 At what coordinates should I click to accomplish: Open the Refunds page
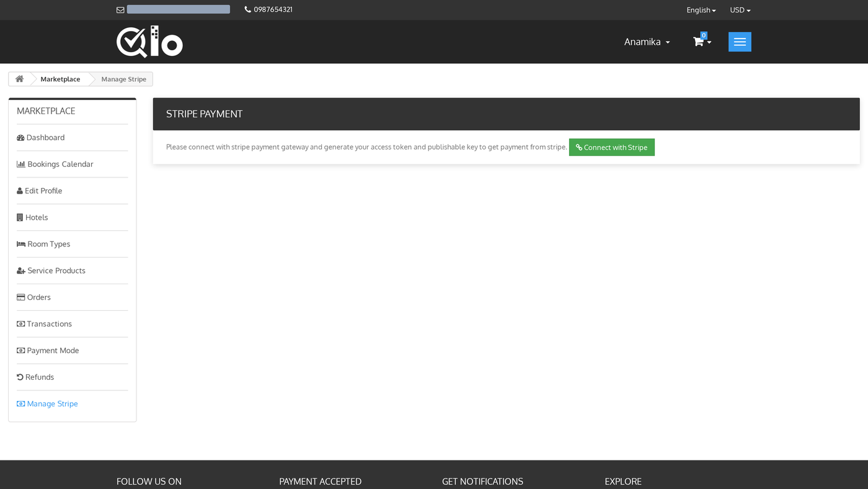[x=35, y=378]
